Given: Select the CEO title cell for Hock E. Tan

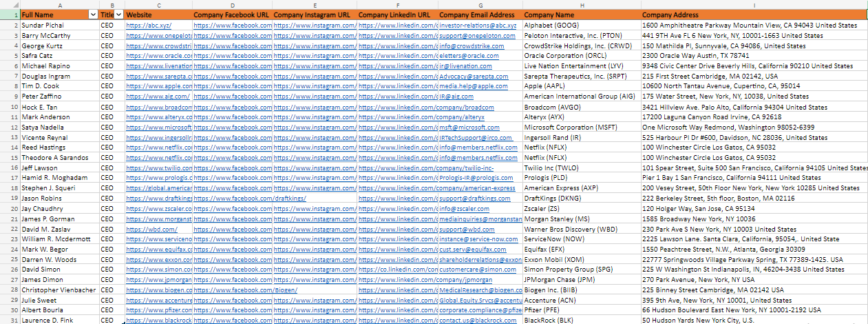Looking at the screenshot, I should tap(112, 107).
